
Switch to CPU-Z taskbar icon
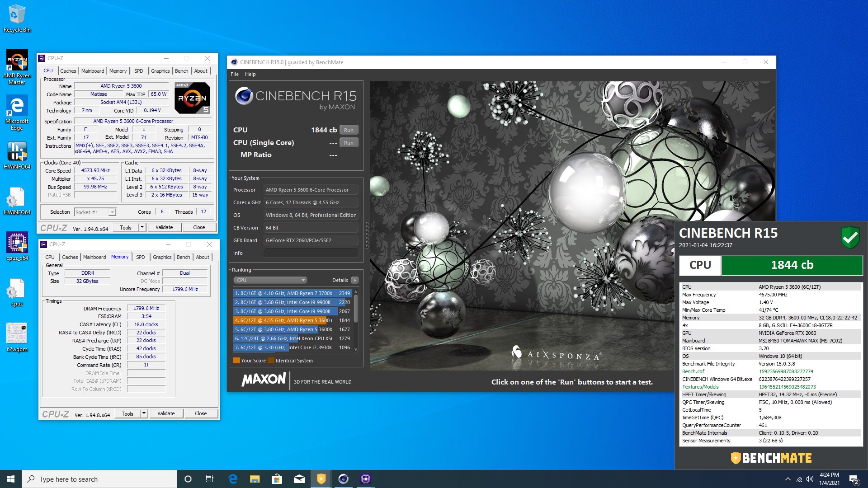(365, 479)
